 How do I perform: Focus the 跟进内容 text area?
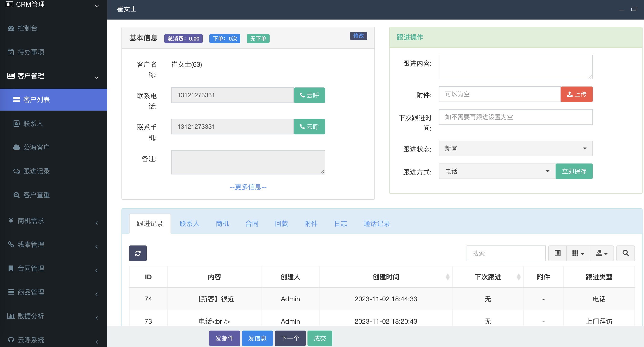[x=515, y=67]
